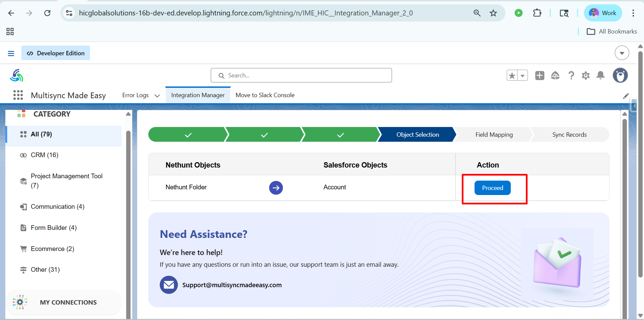Email Support@multisyncmadeeasy.com
This screenshot has width=644, height=320.
tap(232, 285)
